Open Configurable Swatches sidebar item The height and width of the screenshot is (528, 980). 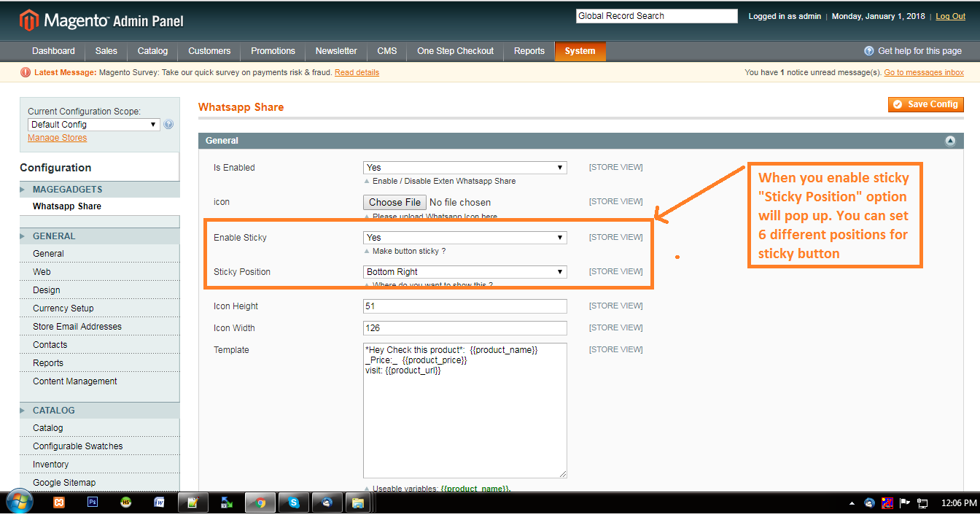[78, 446]
